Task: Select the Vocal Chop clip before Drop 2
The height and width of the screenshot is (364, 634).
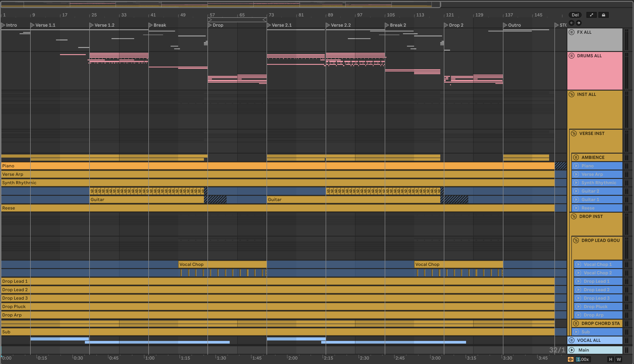Action: [x=459, y=264]
